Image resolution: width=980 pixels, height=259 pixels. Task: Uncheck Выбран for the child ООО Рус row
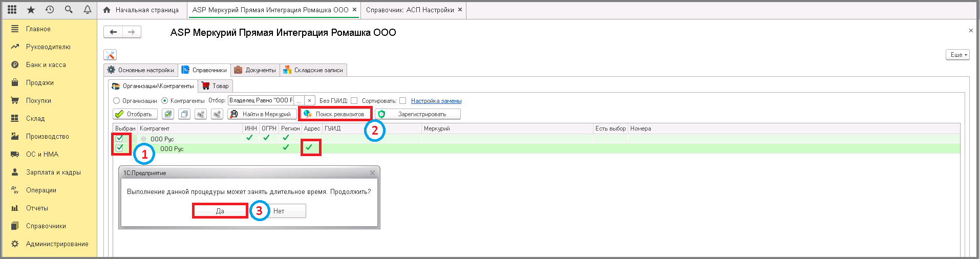[x=119, y=148]
